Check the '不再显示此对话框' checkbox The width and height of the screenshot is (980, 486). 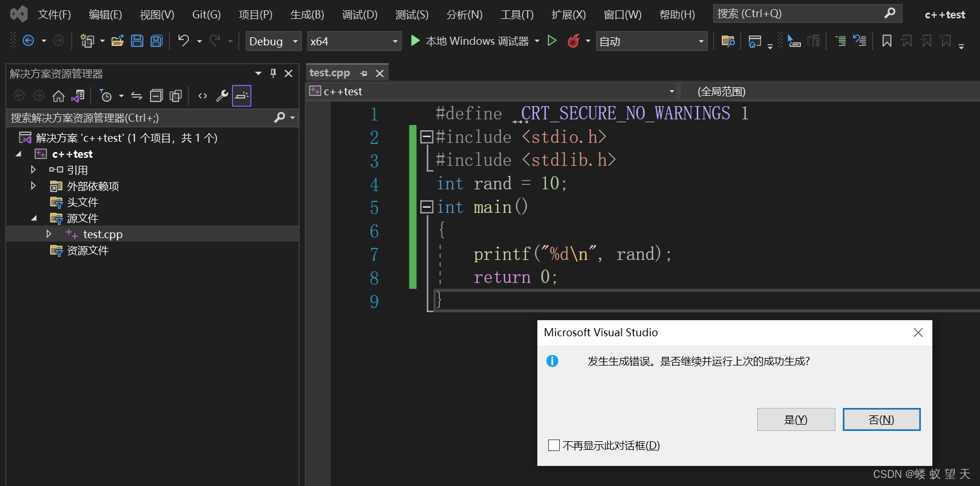point(554,445)
